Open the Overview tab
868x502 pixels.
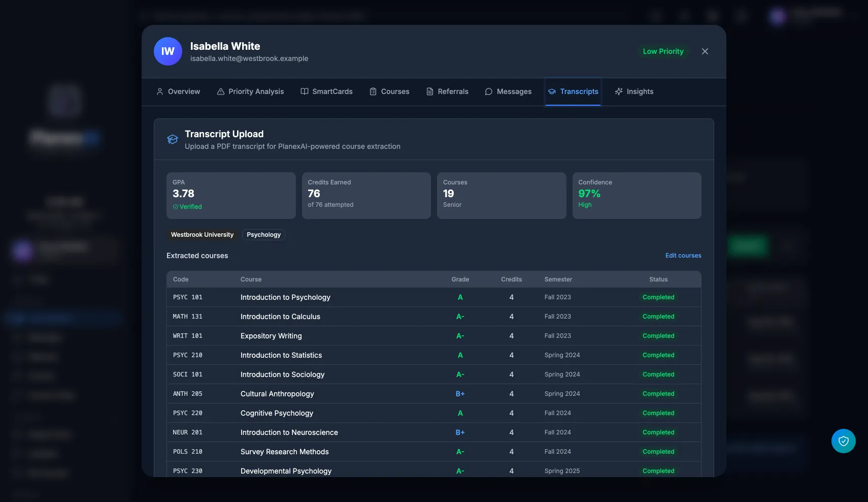(178, 91)
